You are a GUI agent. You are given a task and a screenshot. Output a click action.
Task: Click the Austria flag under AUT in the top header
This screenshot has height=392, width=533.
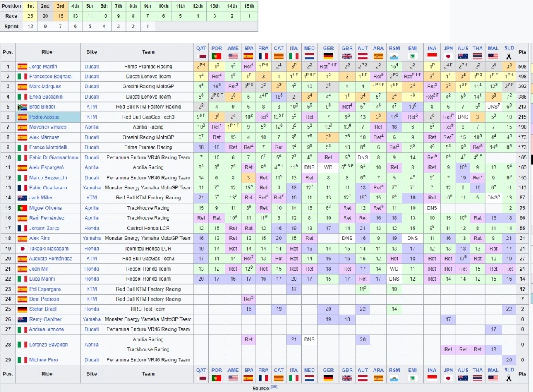362,57
